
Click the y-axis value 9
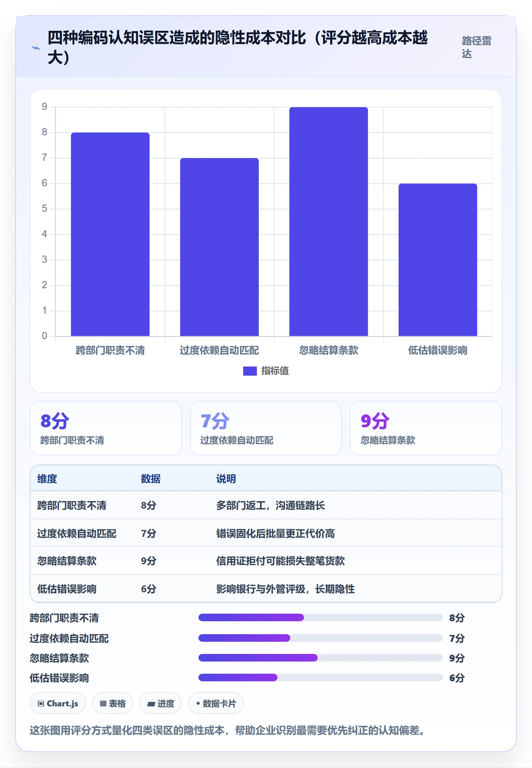[44, 107]
